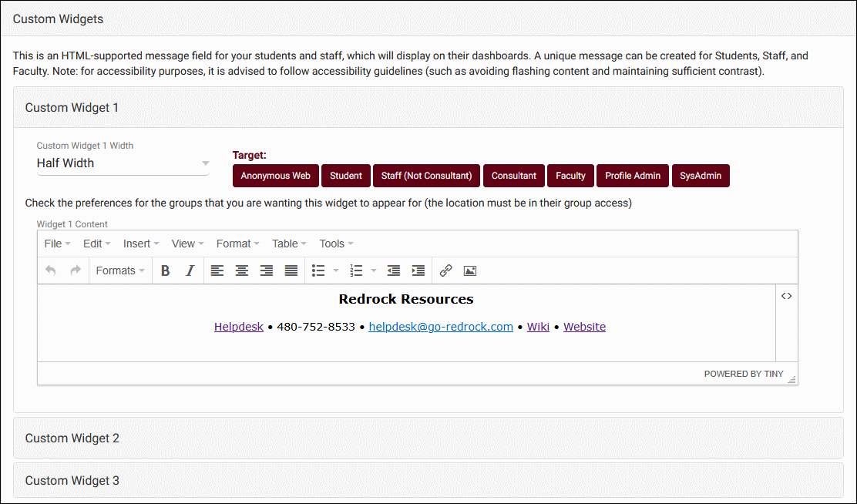Grab the editor resize handle
This screenshot has height=504, width=857.
click(x=791, y=378)
